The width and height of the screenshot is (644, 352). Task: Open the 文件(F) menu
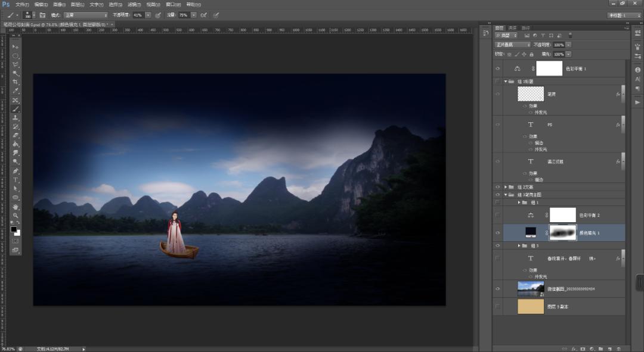tap(23, 4)
